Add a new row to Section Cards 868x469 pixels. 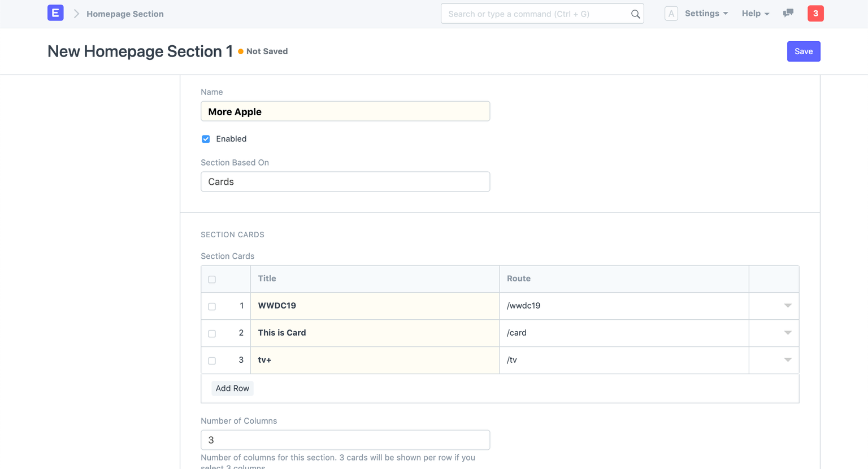[232, 388]
